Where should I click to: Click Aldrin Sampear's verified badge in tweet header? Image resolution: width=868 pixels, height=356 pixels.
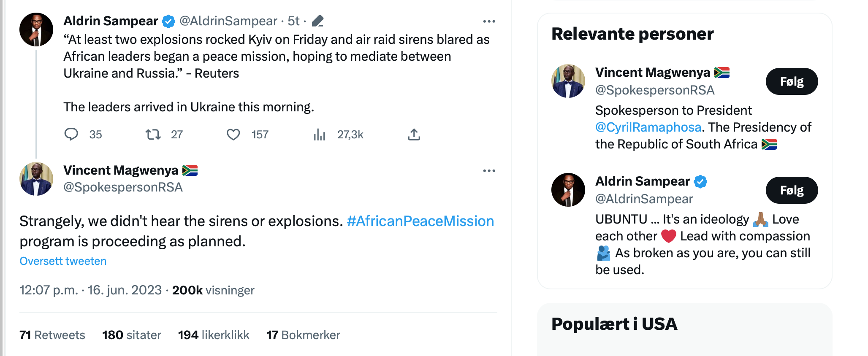click(x=168, y=21)
